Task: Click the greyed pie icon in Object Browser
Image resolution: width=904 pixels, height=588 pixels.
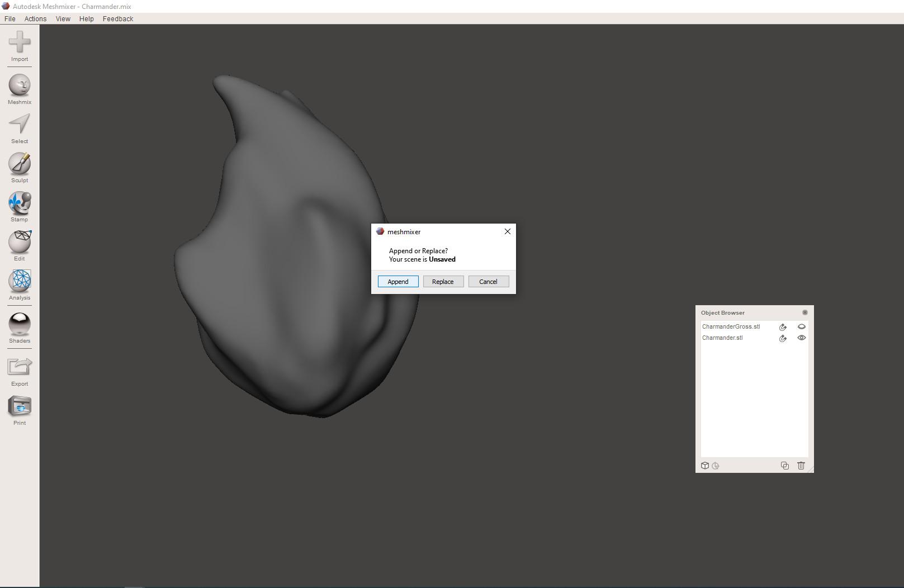Action: pos(716,466)
